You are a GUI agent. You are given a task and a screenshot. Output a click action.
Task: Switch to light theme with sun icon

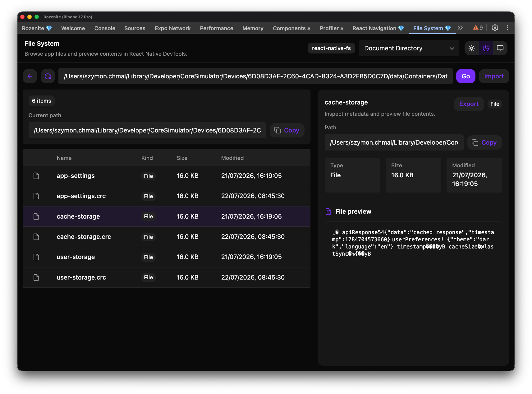tap(472, 49)
